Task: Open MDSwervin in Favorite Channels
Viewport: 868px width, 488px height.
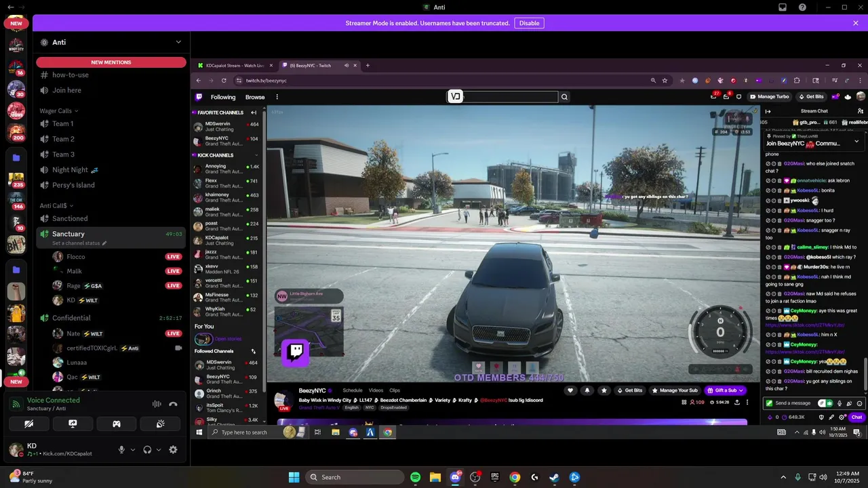Action: [226, 127]
